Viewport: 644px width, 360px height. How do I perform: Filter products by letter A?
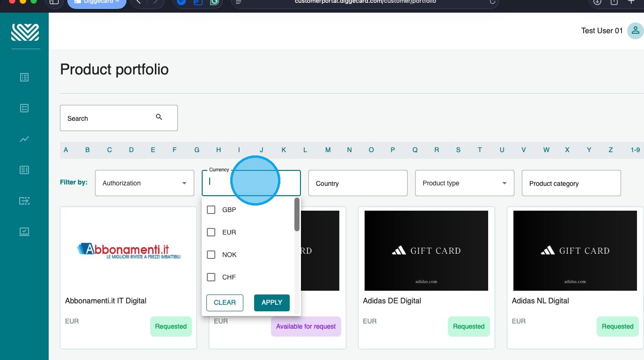tap(66, 150)
